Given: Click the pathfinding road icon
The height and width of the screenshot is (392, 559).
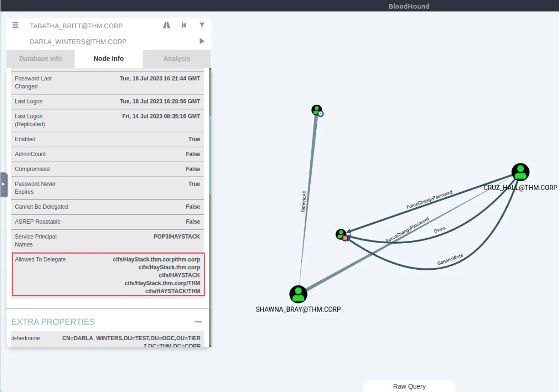Looking at the screenshot, I should [167, 25].
